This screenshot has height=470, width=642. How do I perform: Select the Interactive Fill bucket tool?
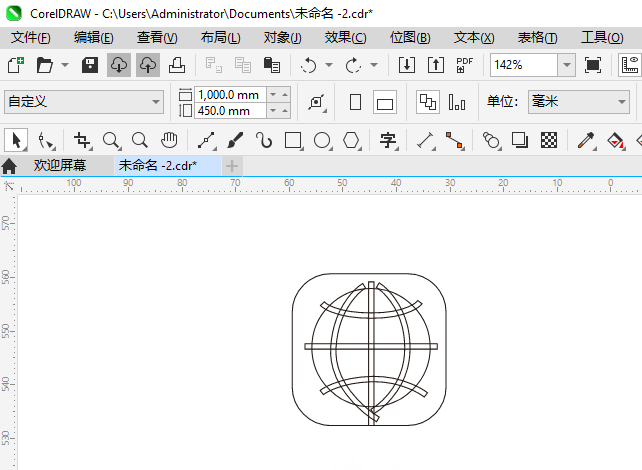(x=615, y=140)
